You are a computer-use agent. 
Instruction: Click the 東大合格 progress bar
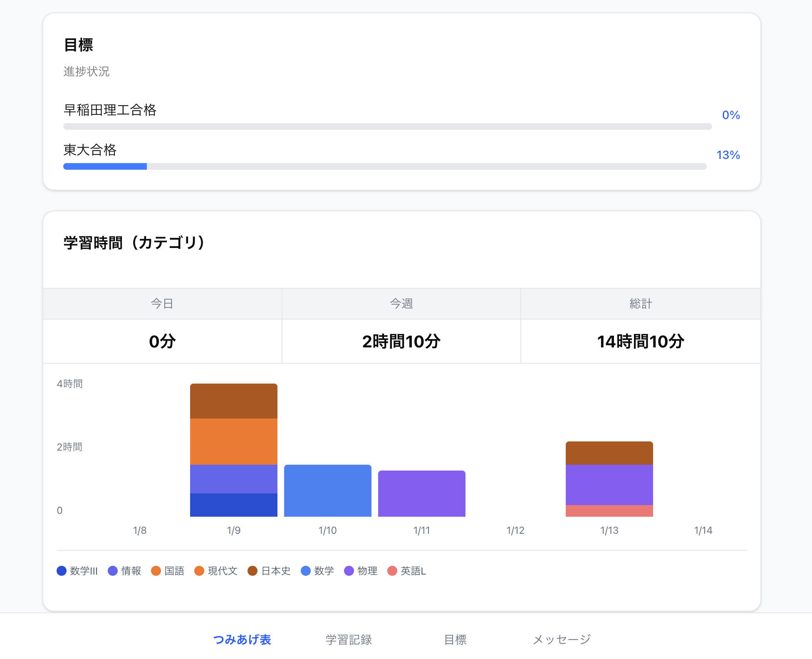[384, 166]
